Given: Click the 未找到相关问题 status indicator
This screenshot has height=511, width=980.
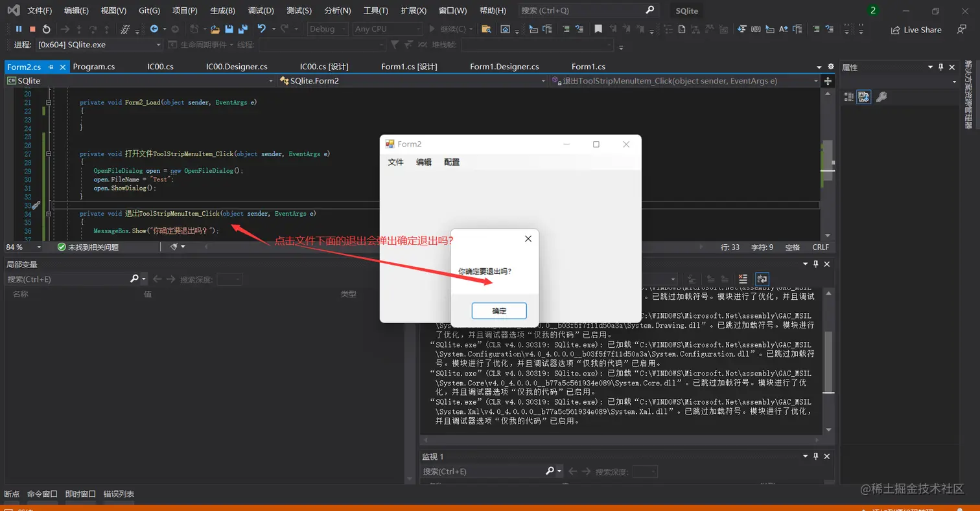Looking at the screenshot, I should point(87,247).
